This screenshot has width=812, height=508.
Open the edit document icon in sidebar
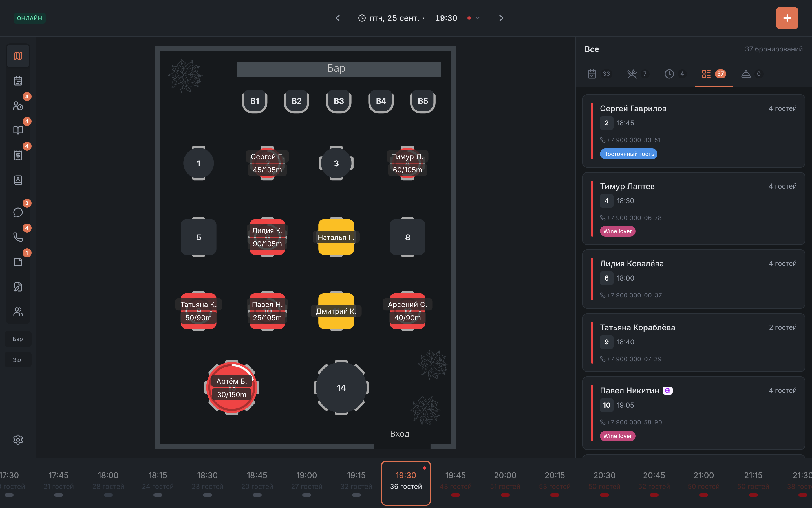coord(18,287)
